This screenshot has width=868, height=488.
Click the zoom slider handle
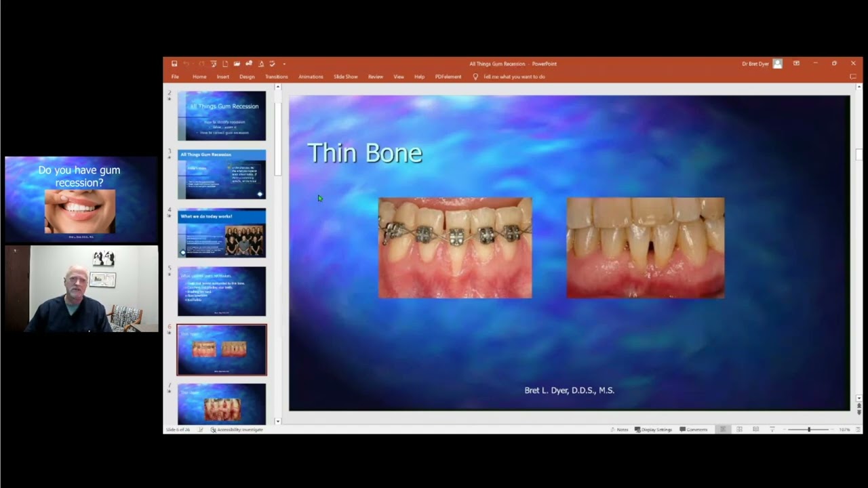coord(809,430)
